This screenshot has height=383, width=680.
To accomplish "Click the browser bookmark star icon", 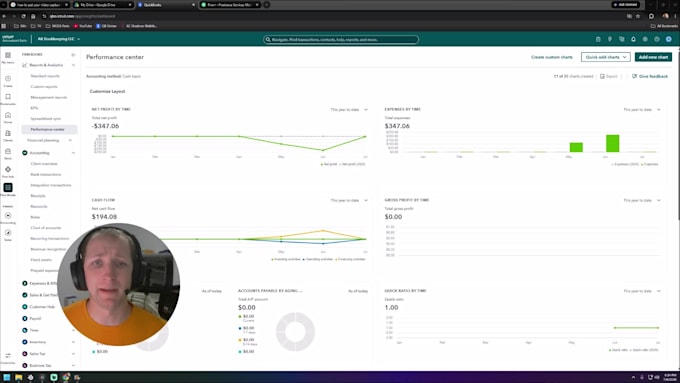I will 638,16.
